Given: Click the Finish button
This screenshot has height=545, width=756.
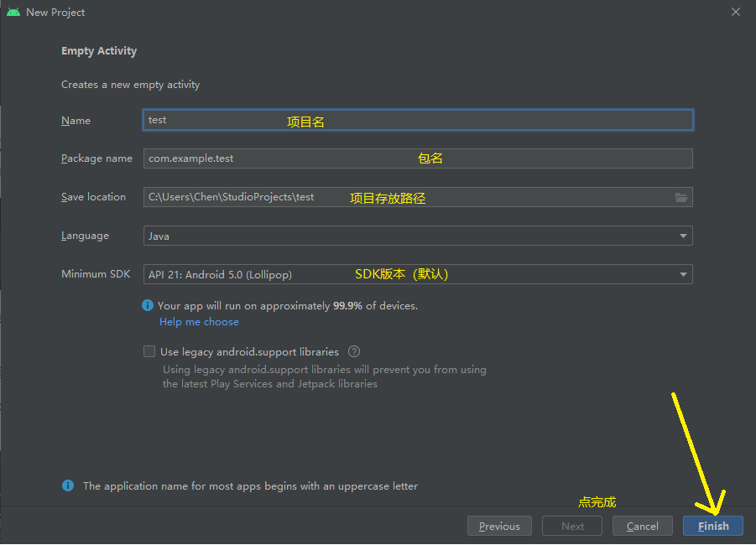Looking at the screenshot, I should click(x=713, y=527).
